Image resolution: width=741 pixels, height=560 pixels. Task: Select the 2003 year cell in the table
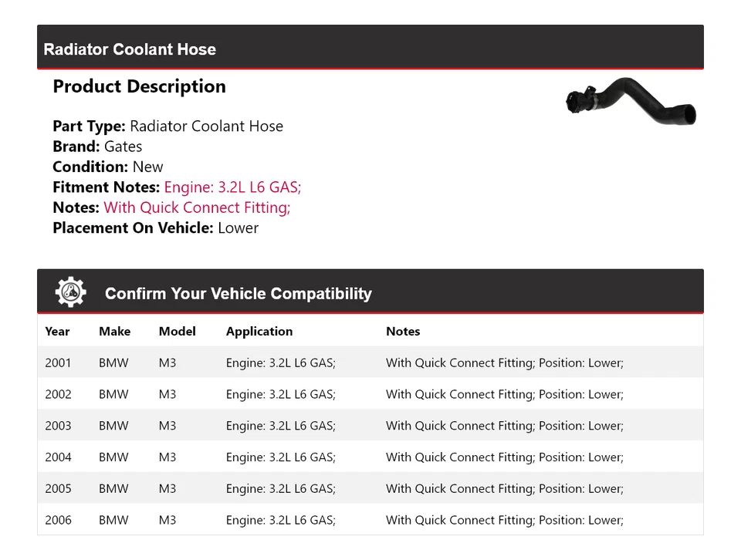(58, 426)
